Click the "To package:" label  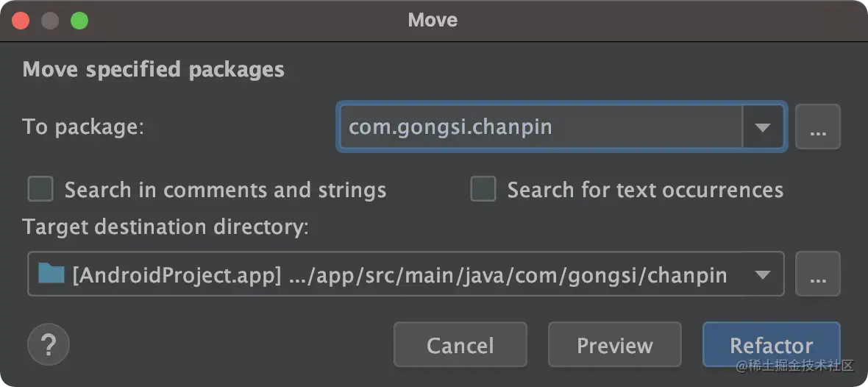pyautogui.click(x=83, y=127)
